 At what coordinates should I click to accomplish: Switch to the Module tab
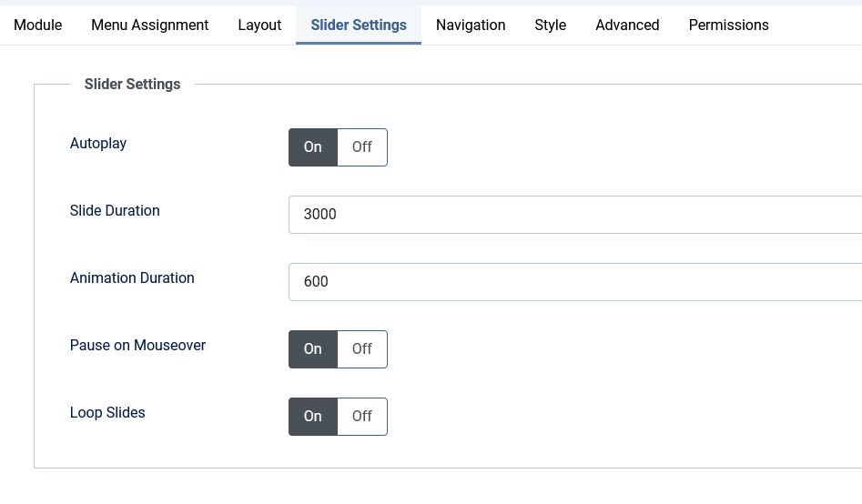coord(38,25)
